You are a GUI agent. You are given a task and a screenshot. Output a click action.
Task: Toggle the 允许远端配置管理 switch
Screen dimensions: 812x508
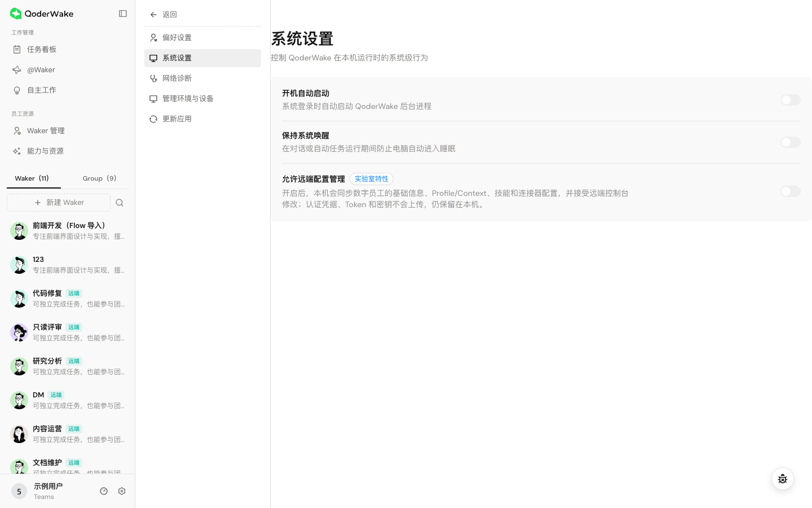pyautogui.click(x=791, y=191)
